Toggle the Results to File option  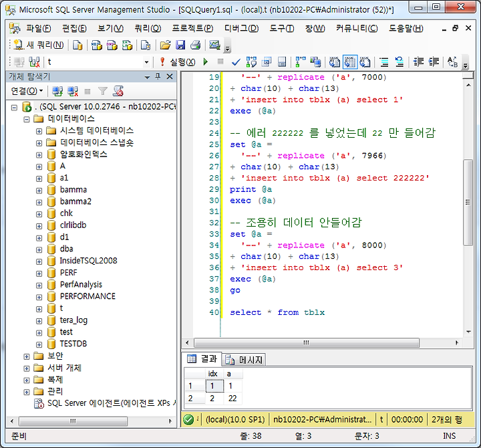click(365, 62)
